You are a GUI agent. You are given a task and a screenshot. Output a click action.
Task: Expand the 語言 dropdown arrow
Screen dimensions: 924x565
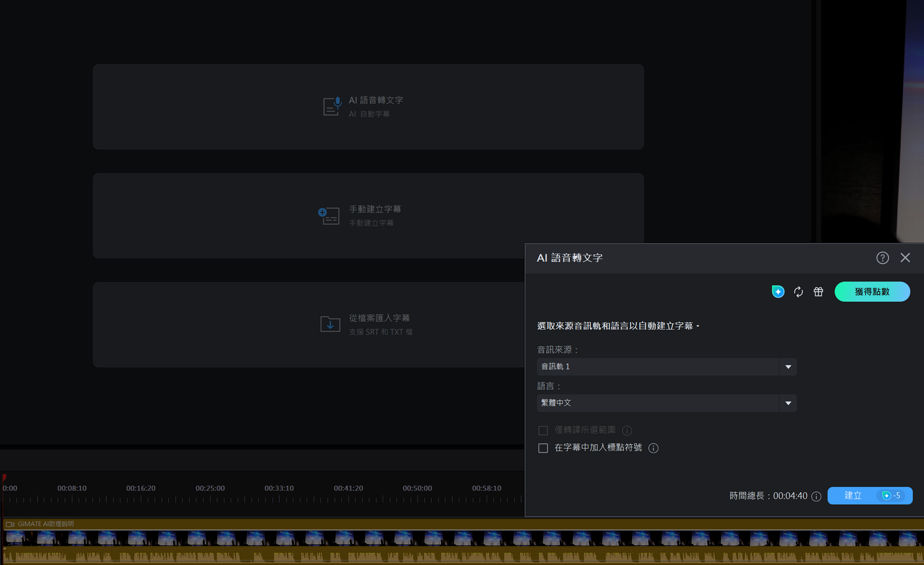pos(788,403)
